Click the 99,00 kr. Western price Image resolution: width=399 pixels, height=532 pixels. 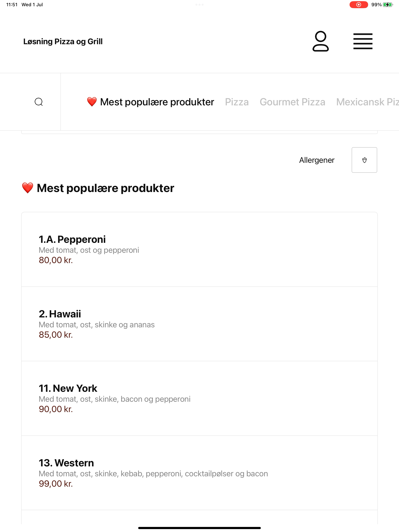tap(56, 484)
